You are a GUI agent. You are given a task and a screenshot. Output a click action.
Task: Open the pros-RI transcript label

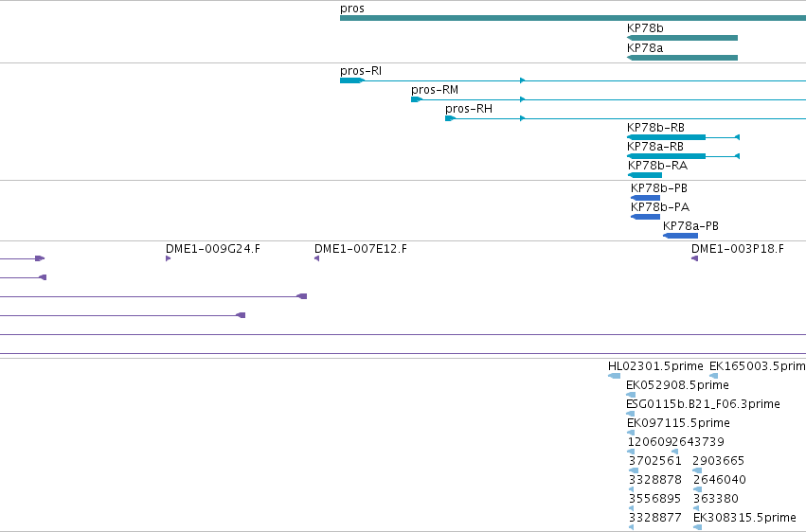(x=360, y=71)
